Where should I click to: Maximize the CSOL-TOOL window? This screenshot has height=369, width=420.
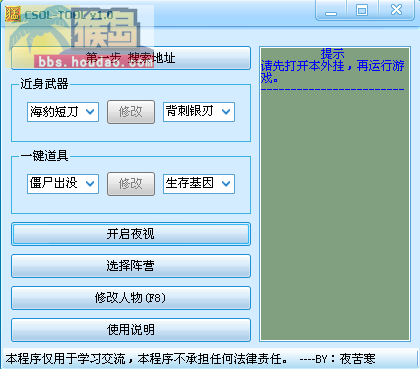(x=362, y=11)
